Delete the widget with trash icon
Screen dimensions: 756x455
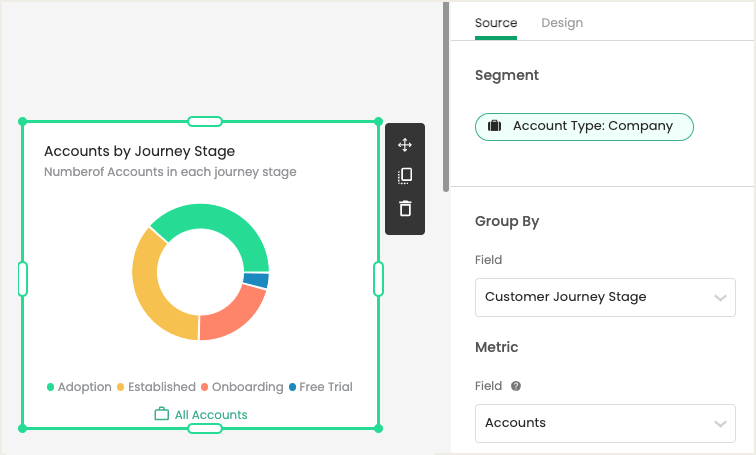(x=405, y=208)
